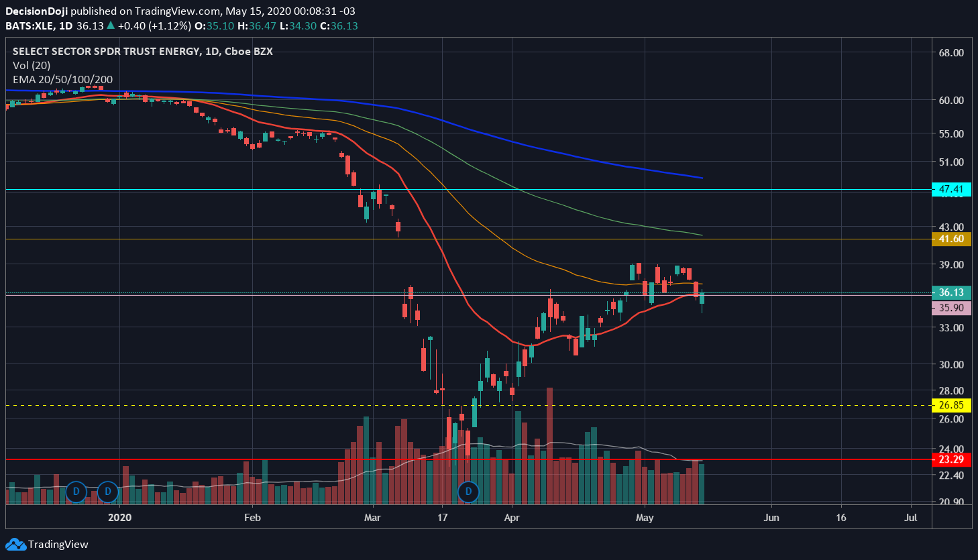Click the 2020 label on time axis
Viewport: 978px width, 560px height.
tap(119, 517)
